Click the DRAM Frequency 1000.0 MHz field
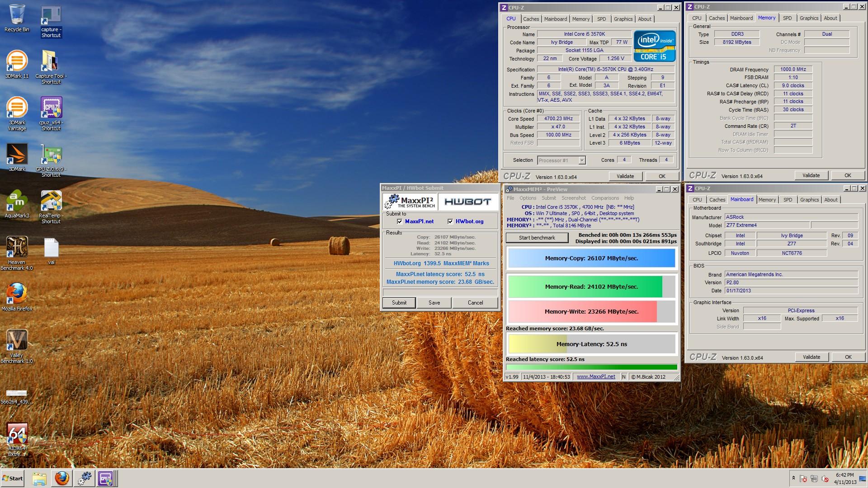The image size is (868, 488). [793, 69]
